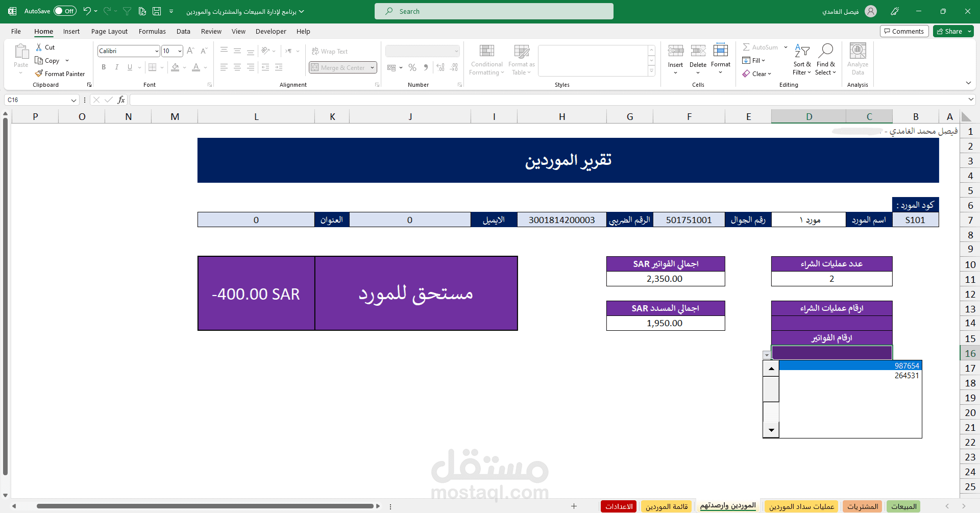
Task: Open the Conditional Formatting menu
Action: click(x=486, y=60)
